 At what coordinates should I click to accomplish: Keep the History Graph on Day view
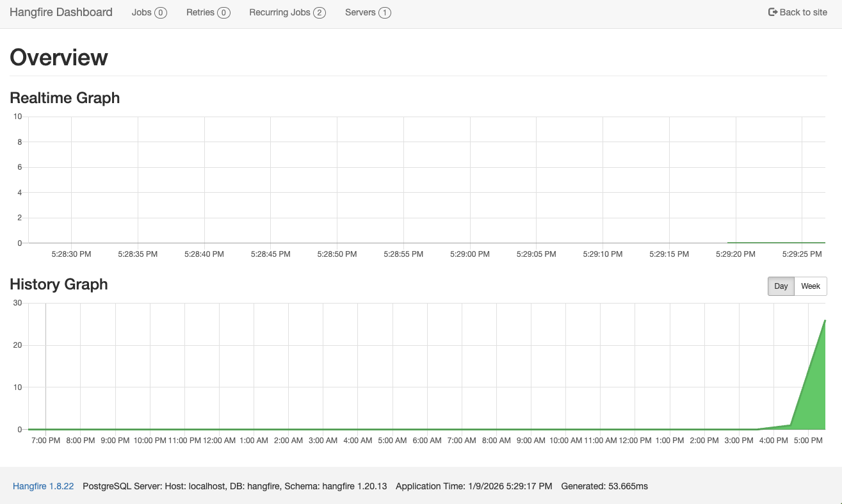tap(781, 286)
